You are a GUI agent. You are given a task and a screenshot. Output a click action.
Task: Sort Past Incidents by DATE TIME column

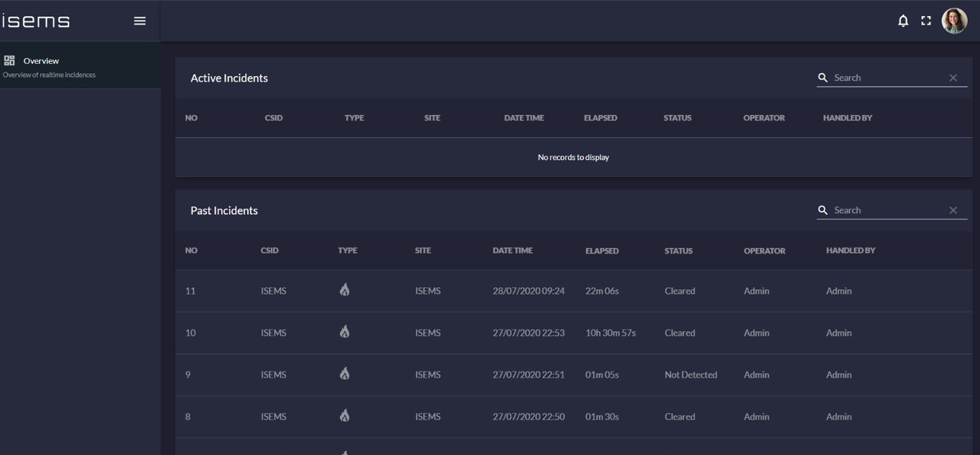[513, 250]
